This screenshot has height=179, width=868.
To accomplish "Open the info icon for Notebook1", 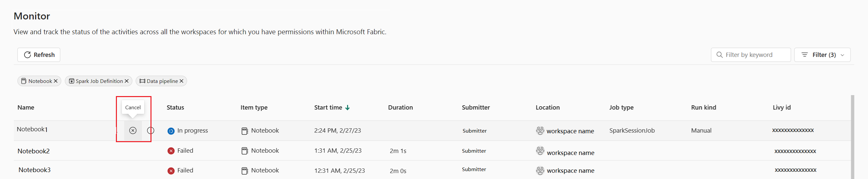I will click(150, 131).
